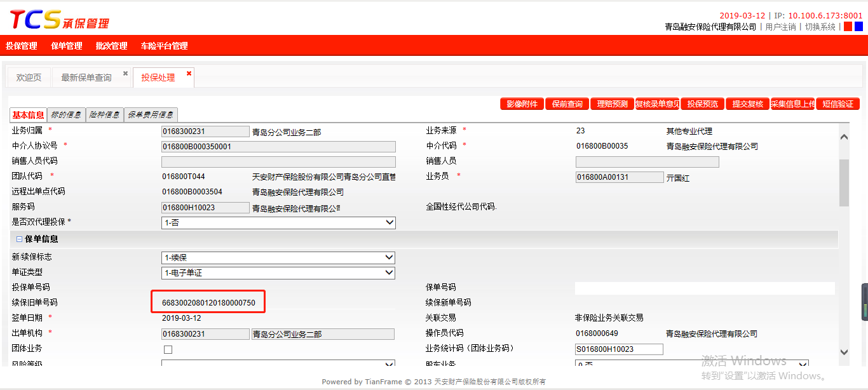Click the 续保旧单号码 value 6683002080120180000750
Screen dimensions: 868x390
coord(208,303)
